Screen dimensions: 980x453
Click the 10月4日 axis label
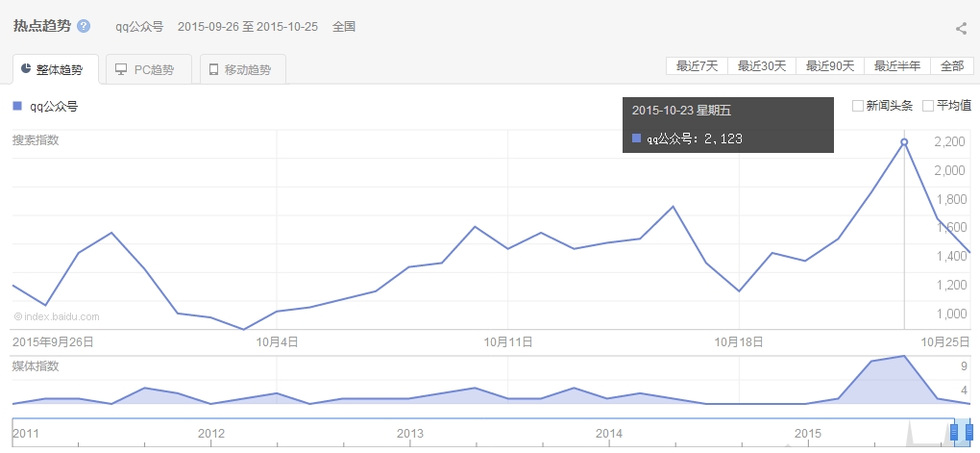pyautogui.click(x=277, y=341)
